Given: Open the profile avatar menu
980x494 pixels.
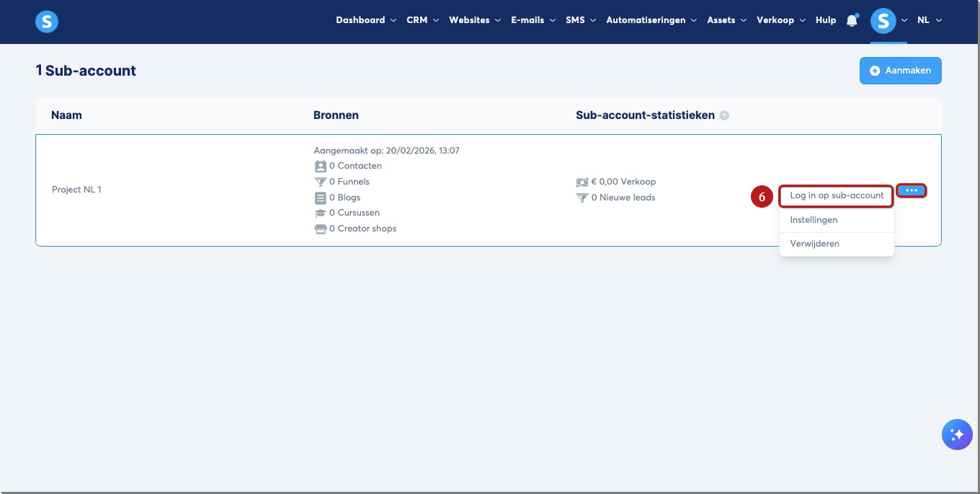Looking at the screenshot, I should 883,21.
